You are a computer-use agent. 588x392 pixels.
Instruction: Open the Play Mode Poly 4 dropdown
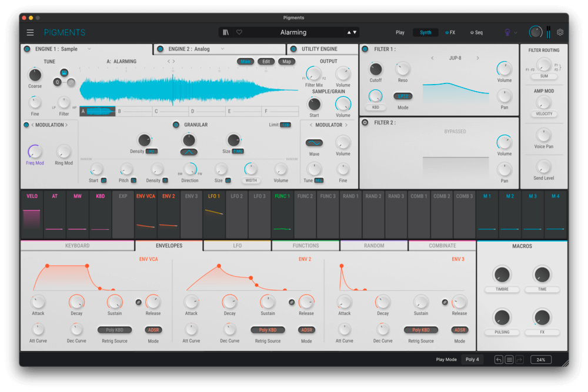pyautogui.click(x=472, y=360)
